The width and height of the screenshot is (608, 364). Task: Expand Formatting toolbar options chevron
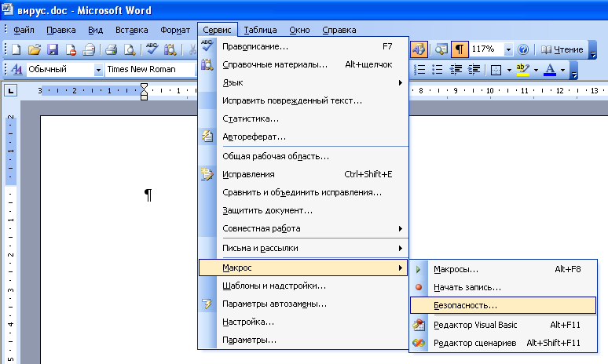coord(574,70)
